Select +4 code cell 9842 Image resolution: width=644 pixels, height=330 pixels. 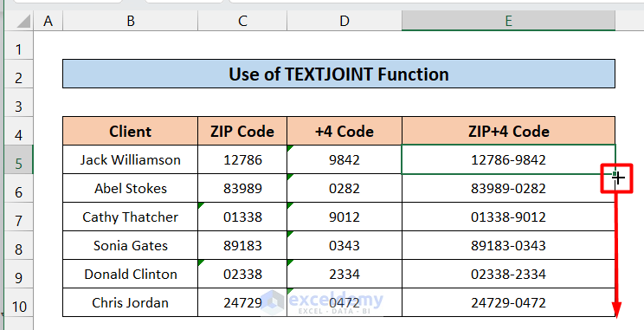(x=345, y=159)
